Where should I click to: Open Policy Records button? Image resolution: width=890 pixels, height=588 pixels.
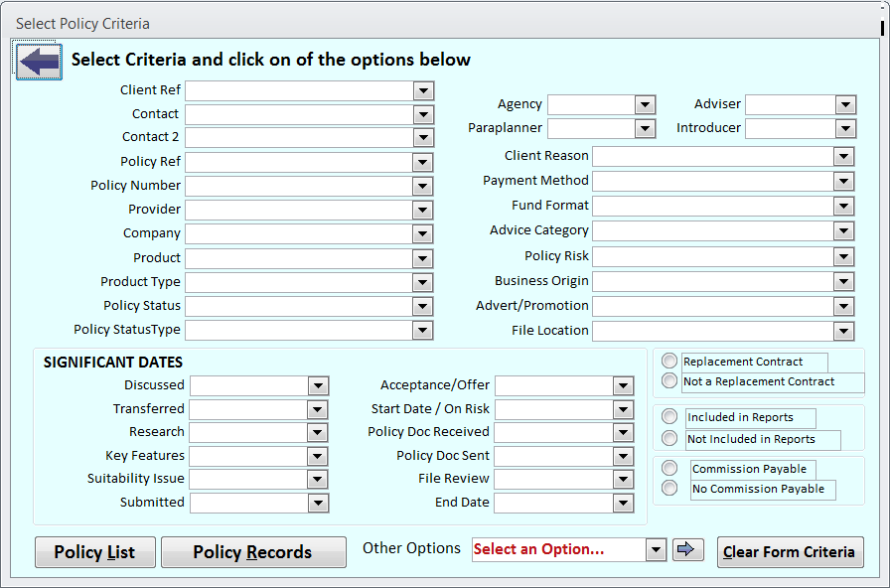tap(253, 552)
